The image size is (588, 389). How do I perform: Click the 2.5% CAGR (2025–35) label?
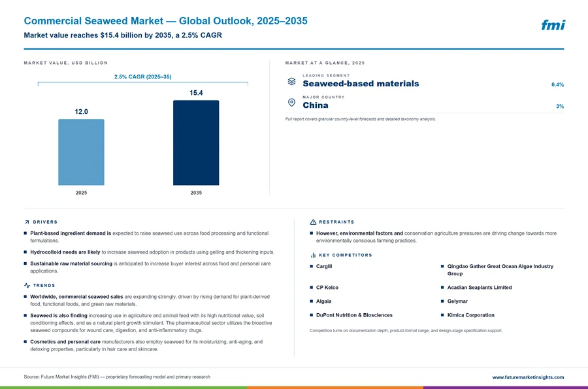(x=143, y=76)
